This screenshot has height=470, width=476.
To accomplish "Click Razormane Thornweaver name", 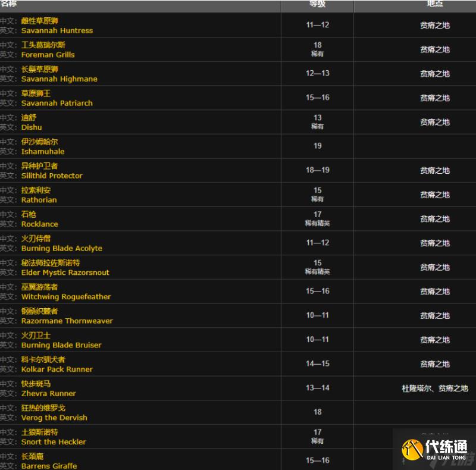I will click(x=67, y=321).
